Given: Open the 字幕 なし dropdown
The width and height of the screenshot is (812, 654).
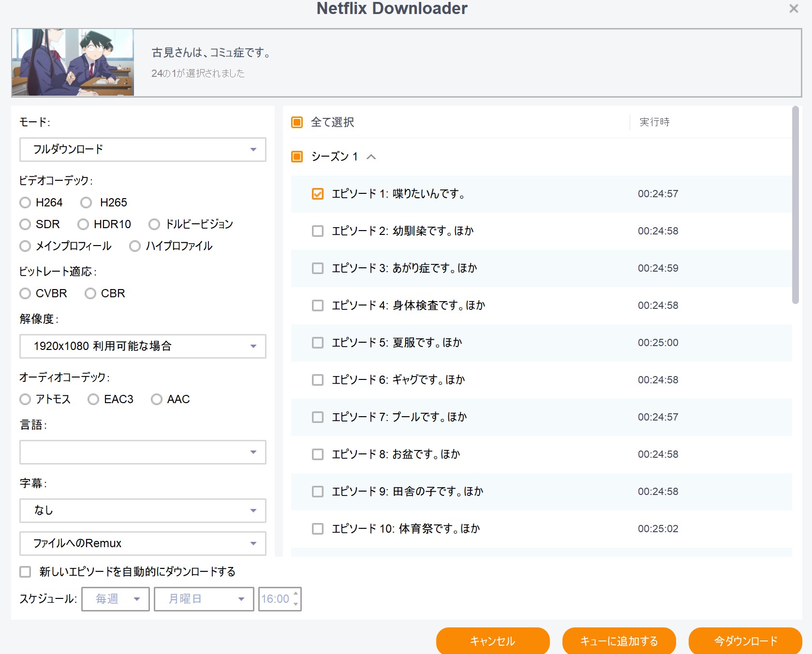Looking at the screenshot, I should (x=143, y=510).
